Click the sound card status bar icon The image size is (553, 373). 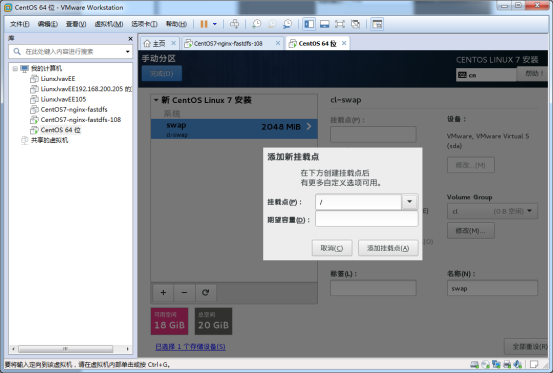(518, 364)
